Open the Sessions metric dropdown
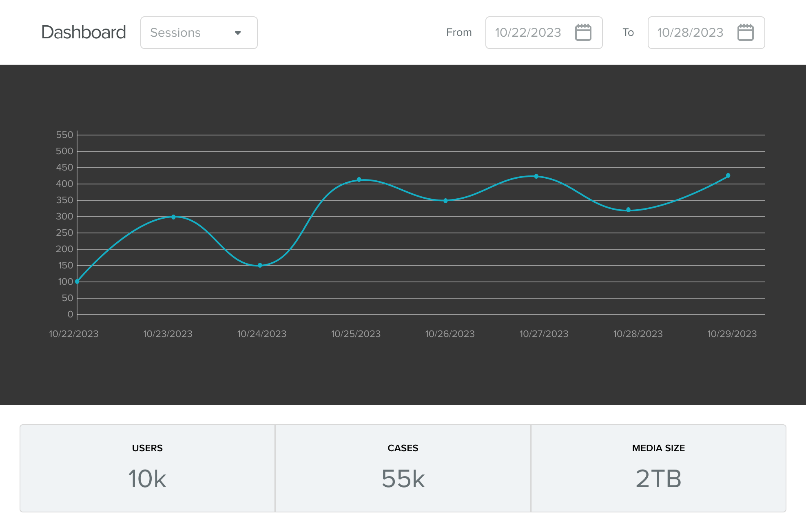806x532 pixels. tap(199, 33)
